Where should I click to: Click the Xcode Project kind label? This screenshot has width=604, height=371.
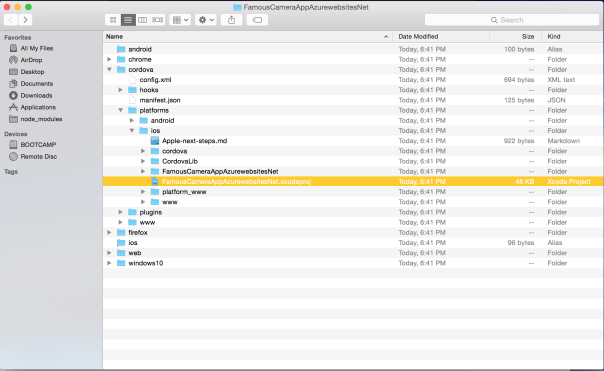tap(569, 181)
